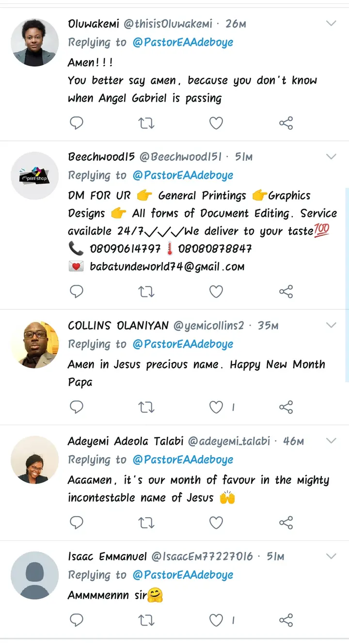Open Beechwood15's print shop avatar
This screenshot has width=349, height=644.
[35, 176]
